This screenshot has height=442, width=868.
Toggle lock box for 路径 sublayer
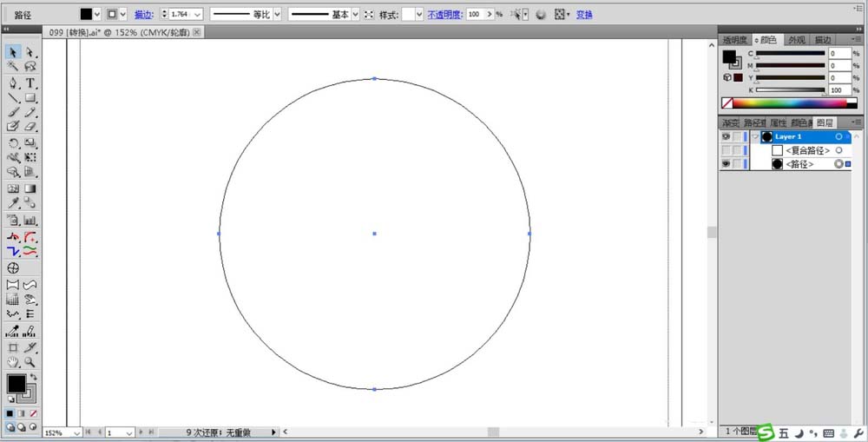tap(737, 164)
